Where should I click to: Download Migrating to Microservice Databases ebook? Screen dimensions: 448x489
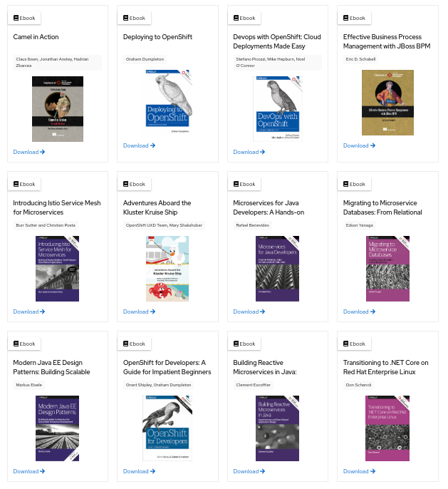pyautogui.click(x=356, y=312)
